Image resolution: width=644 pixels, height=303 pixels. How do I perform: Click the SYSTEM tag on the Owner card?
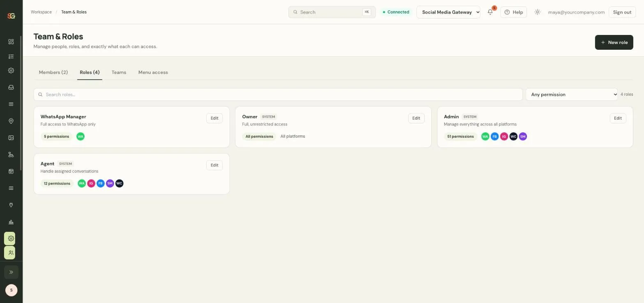269,117
